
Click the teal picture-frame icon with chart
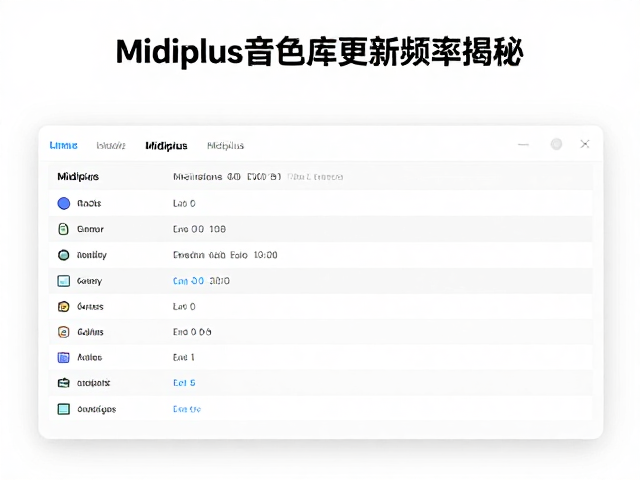coord(63,281)
